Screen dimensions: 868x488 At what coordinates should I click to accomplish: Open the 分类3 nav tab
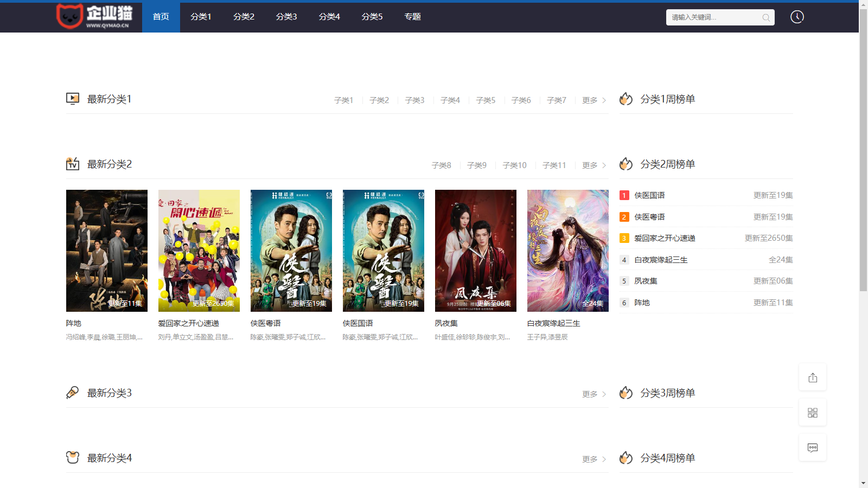286,17
